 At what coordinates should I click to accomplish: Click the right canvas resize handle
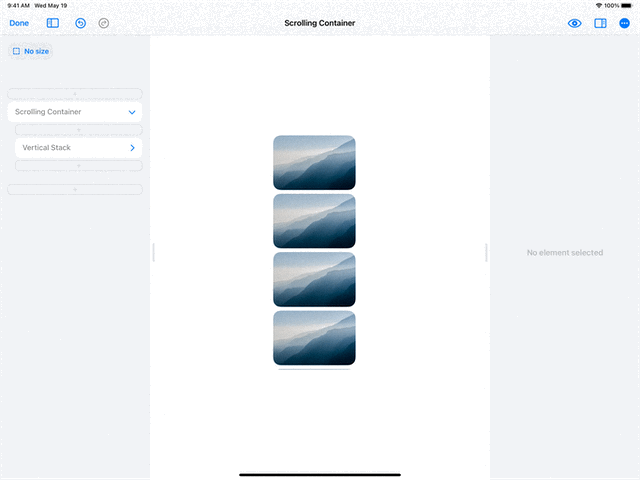pos(486,252)
